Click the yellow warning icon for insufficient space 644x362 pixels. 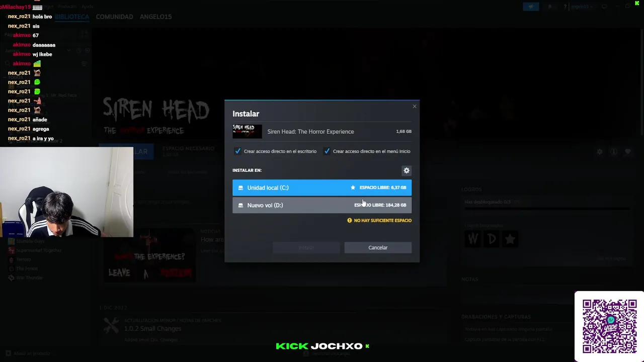(x=350, y=220)
